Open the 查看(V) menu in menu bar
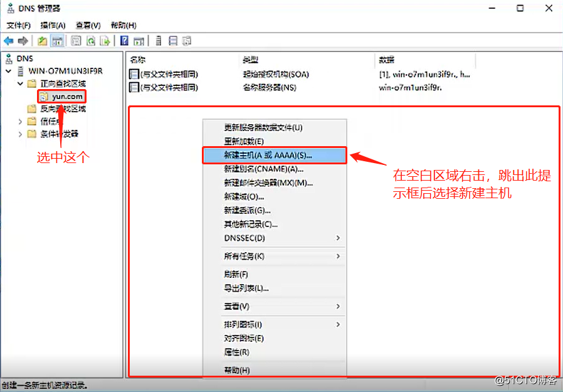This screenshot has height=392, width=563. click(88, 25)
